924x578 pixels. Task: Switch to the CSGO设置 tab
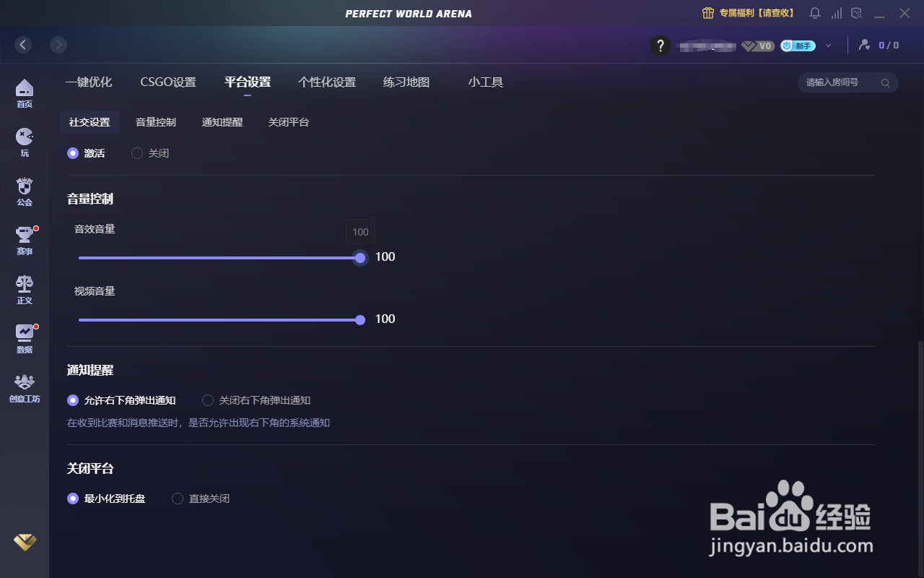tap(168, 82)
